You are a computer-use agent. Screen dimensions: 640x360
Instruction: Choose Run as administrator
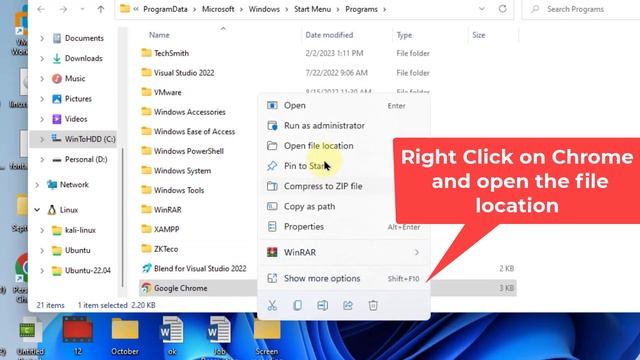(344, 126)
